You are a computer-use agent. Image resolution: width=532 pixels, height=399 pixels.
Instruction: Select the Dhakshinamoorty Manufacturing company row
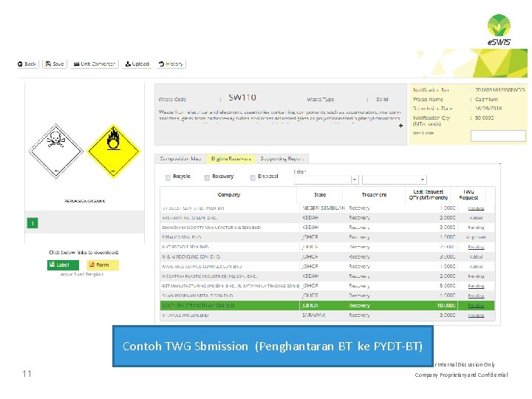coord(211,228)
